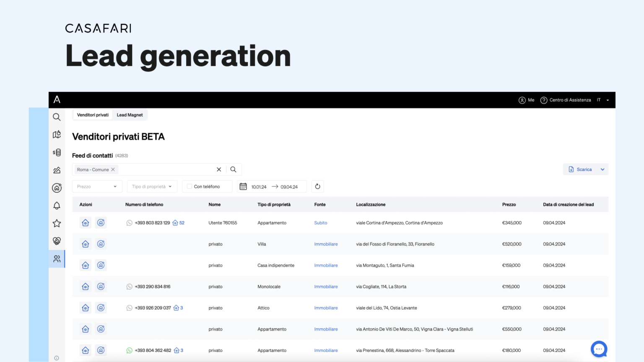Click circular house icon for Attico row
Screen dimensions: 644x362
pos(101,308)
